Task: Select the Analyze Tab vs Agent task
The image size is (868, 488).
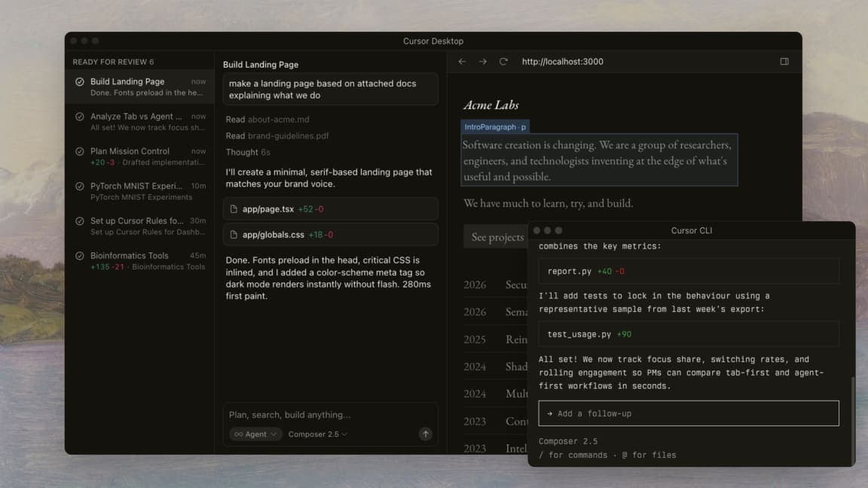Action: [140, 122]
